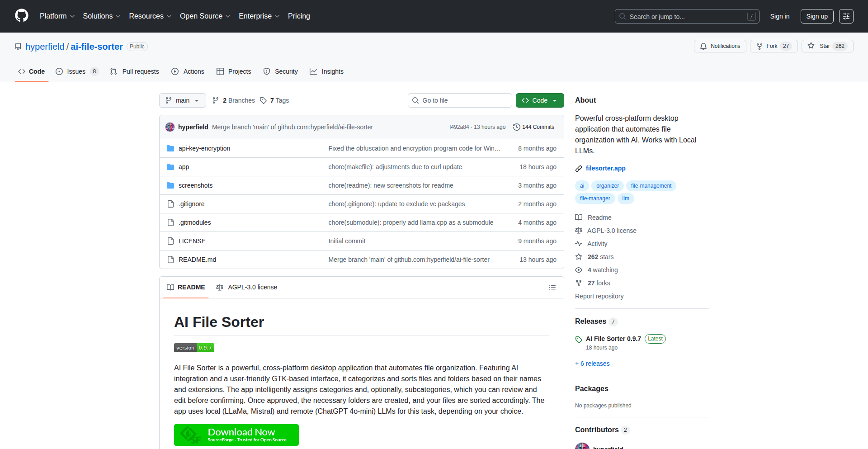Click the file-management topic tag
Screen dimensions: 868x449
[x=651, y=186]
